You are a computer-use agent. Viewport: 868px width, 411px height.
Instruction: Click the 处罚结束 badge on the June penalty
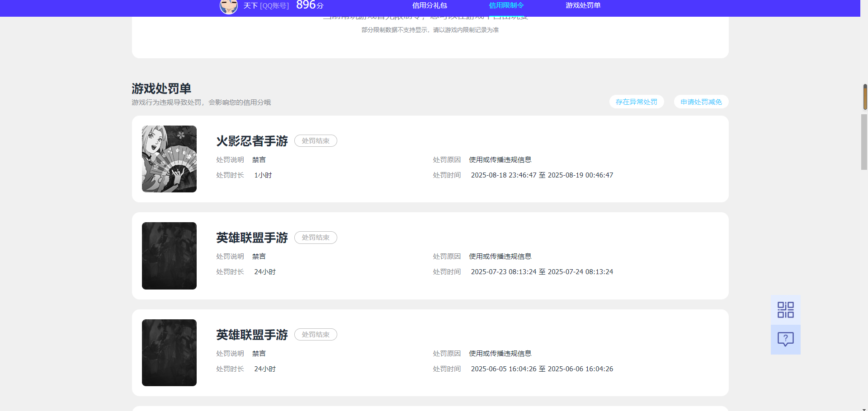[316, 335]
